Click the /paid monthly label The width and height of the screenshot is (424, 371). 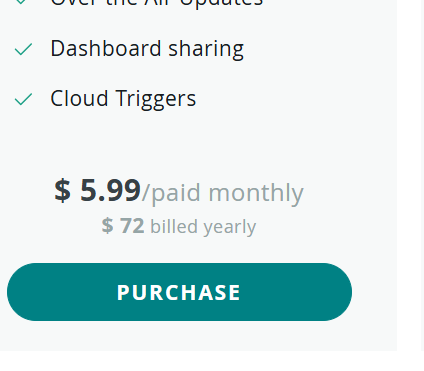(223, 193)
